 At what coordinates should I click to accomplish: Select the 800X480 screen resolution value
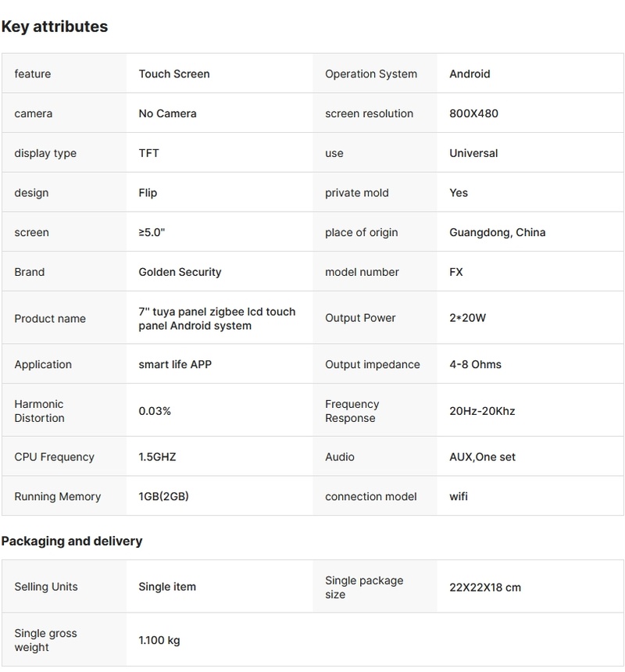tap(473, 114)
